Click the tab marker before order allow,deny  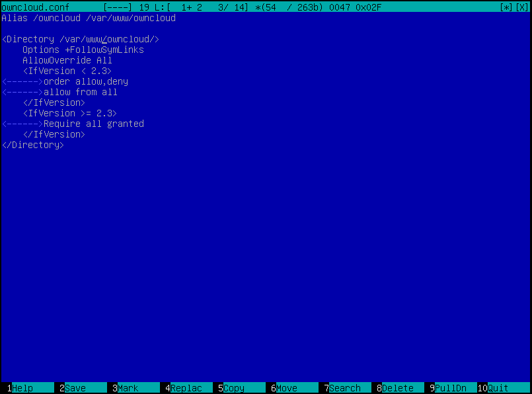click(22, 81)
